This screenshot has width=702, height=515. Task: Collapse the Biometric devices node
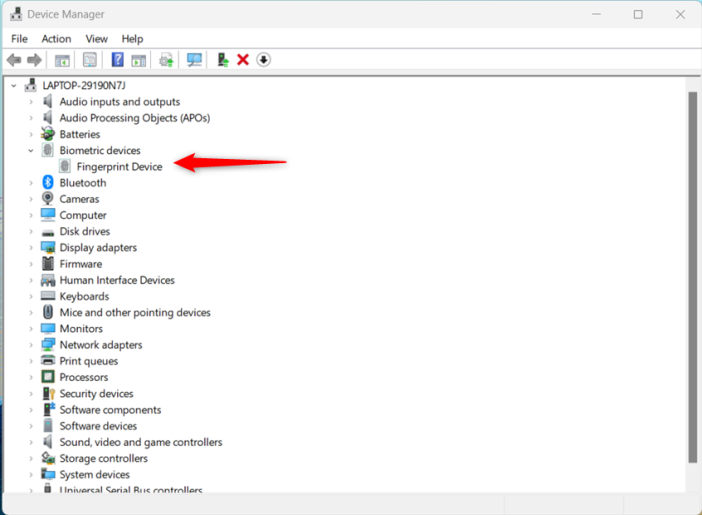pos(31,150)
